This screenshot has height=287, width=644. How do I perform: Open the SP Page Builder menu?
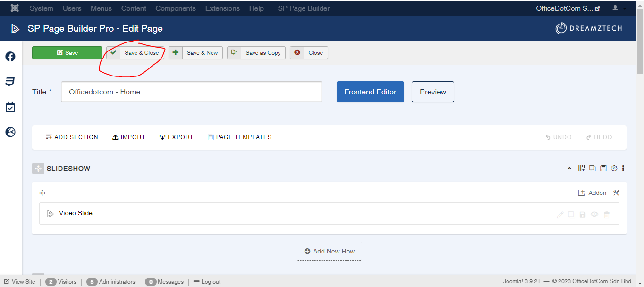point(304,8)
